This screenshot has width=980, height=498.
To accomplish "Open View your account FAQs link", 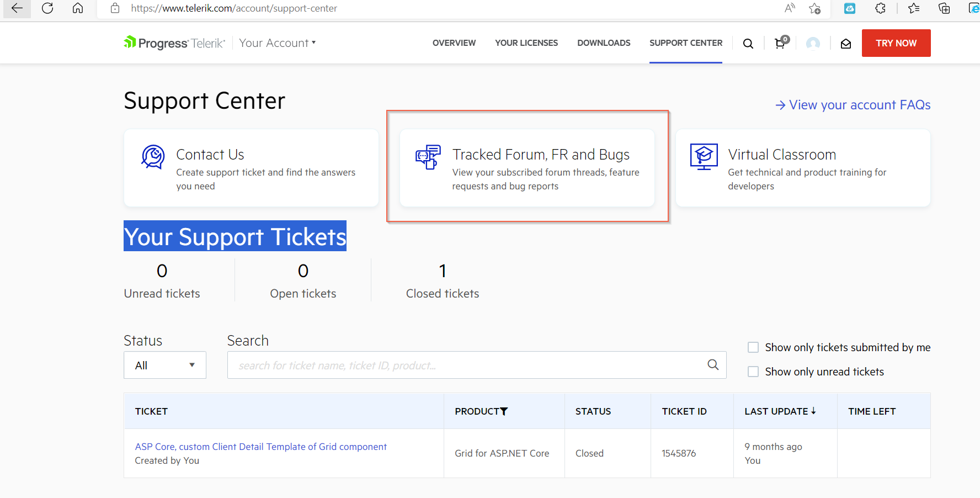I will click(853, 105).
